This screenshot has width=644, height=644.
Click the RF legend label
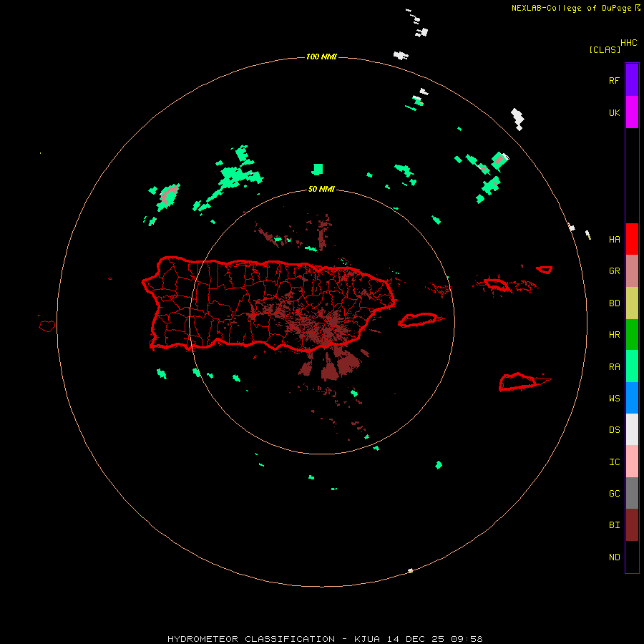[615, 80]
